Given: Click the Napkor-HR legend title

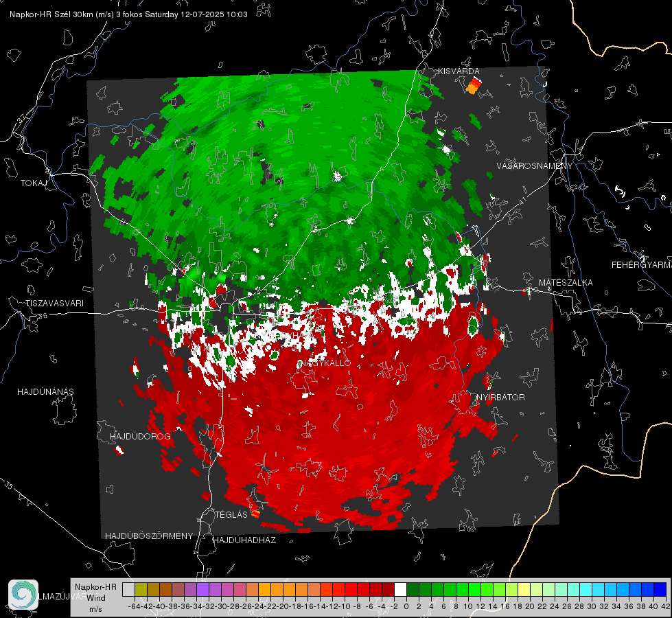Looking at the screenshot, I should [95, 587].
